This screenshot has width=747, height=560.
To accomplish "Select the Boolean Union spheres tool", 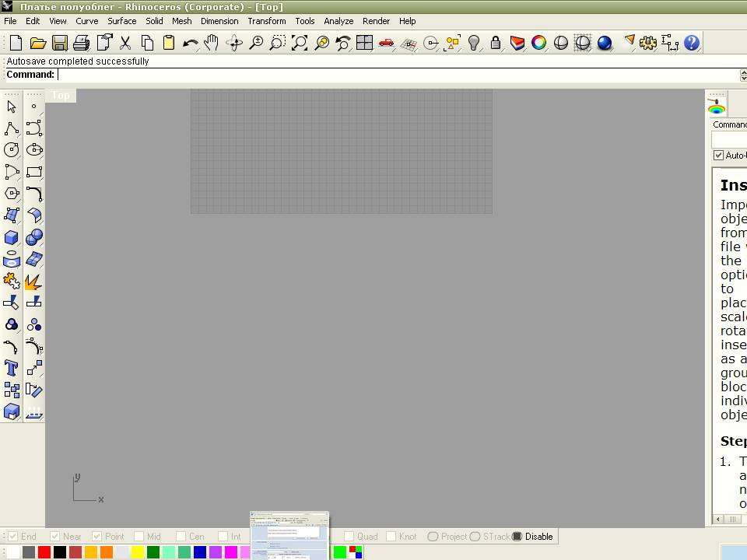I will pos(34,237).
